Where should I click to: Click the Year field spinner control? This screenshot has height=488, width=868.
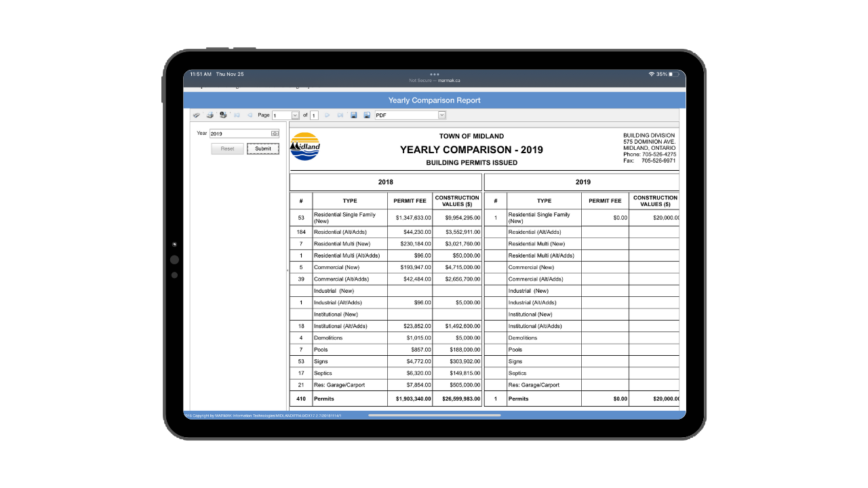click(275, 134)
